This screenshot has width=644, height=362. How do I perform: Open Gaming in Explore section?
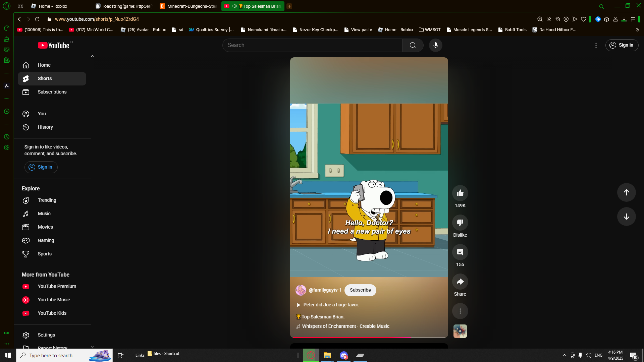tap(52, 241)
